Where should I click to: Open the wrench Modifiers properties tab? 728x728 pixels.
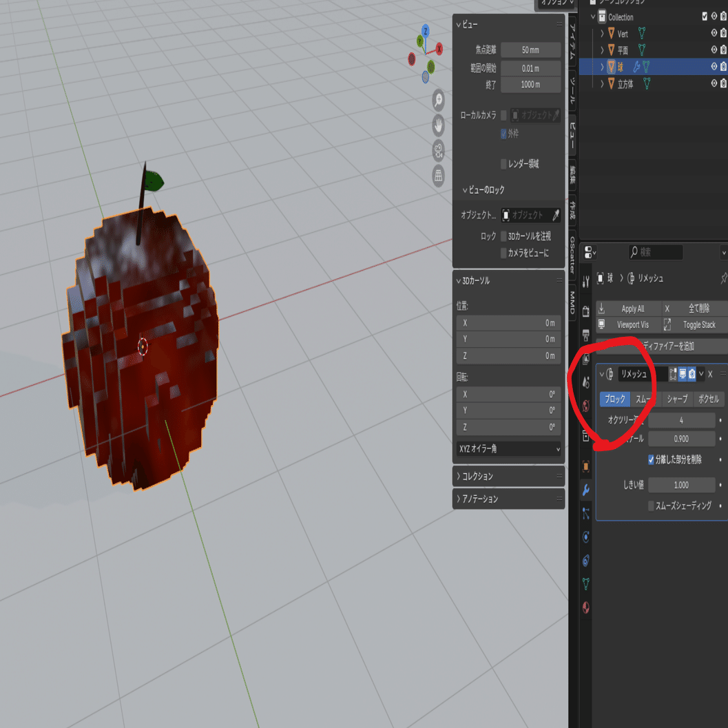pyautogui.click(x=585, y=490)
